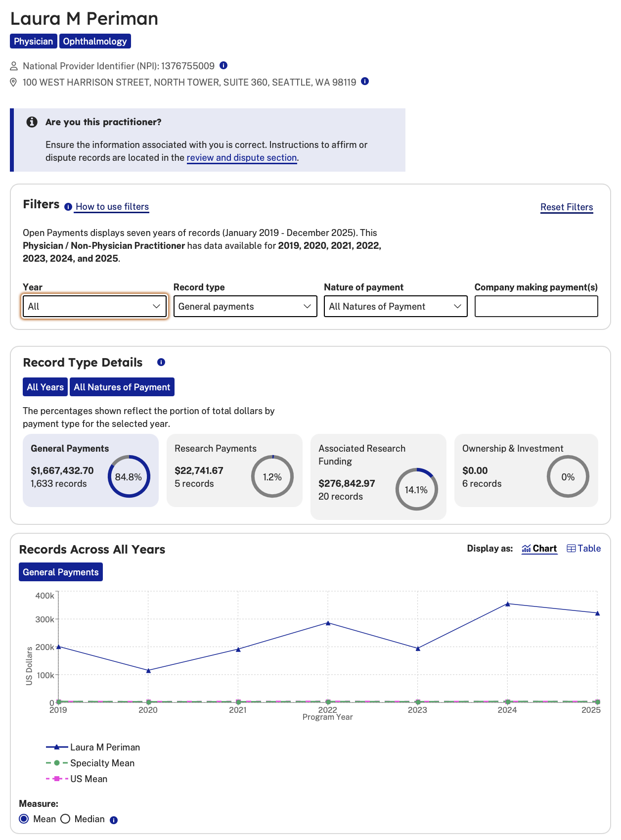This screenshot has height=840, width=621.
Task: Click the 0% donut progress ring
Action: click(x=568, y=476)
